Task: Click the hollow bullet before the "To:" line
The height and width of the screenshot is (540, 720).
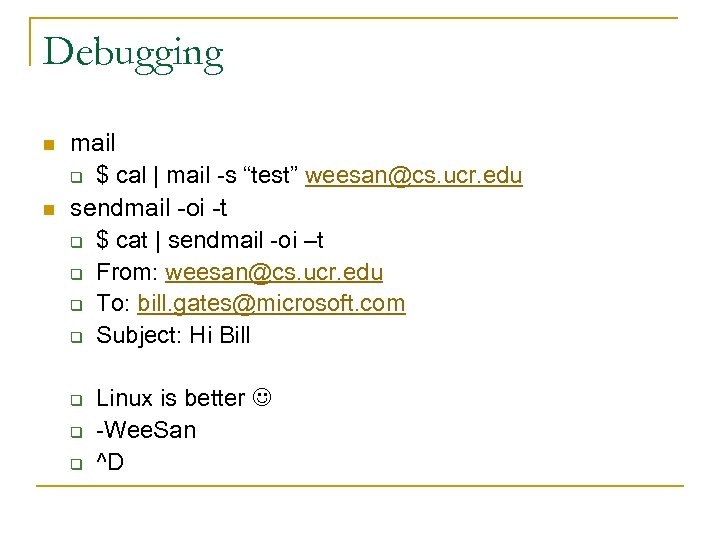Action: pos(75,306)
